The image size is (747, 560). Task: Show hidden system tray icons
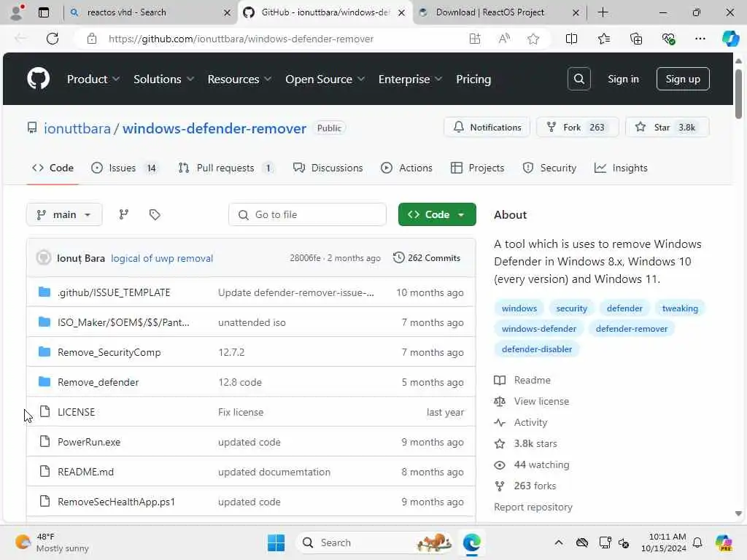coord(558,542)
